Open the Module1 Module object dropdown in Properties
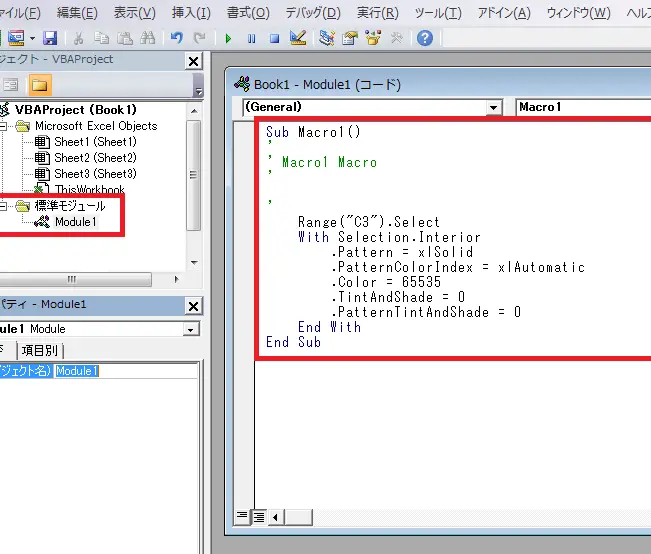651x554 pixels. pos(191,330)
